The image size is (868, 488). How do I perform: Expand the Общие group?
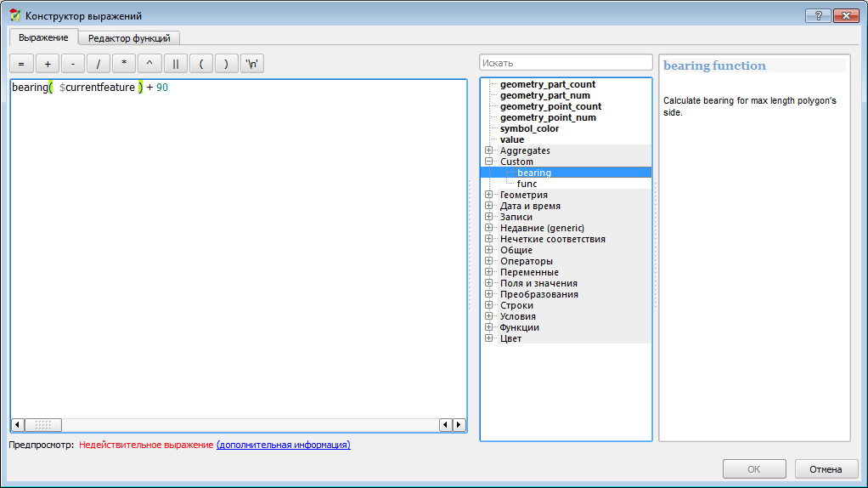coord(489,250)
